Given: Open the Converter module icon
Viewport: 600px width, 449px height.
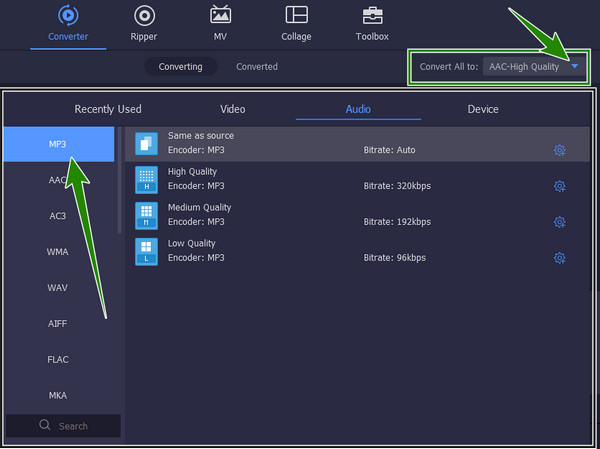Looking at the screenshot, I should tap(68, 15).
